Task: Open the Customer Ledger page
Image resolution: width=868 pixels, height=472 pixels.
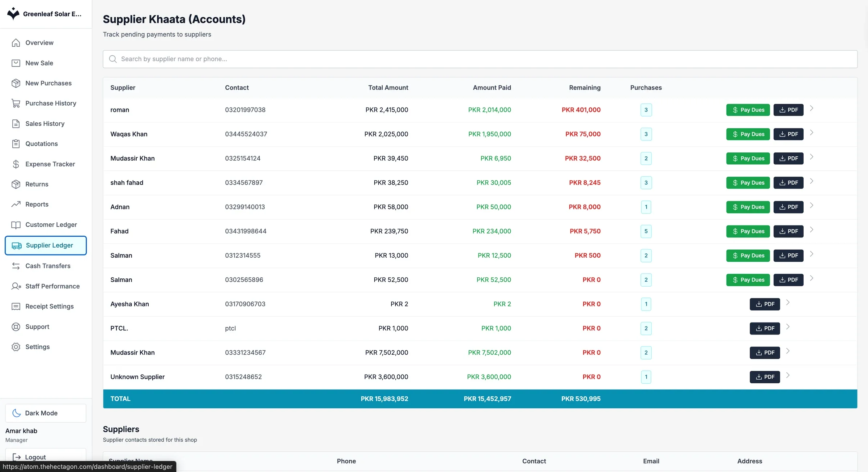Action: coord(46,225)
